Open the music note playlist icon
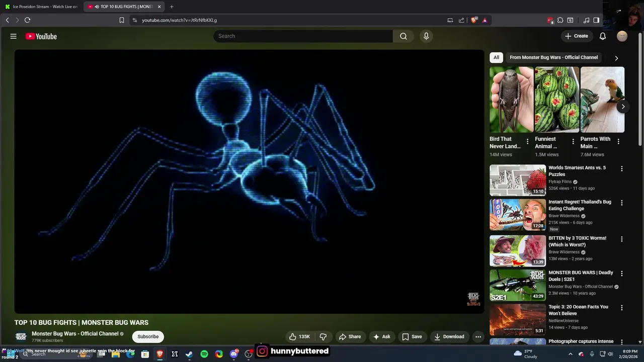This screenshot has width=644, height=362. 586,20
